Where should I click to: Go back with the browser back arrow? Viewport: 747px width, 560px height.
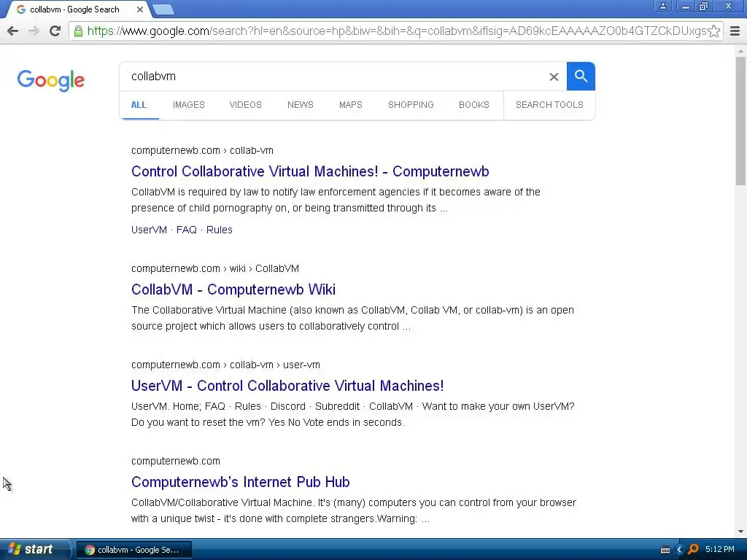(x=13, y=31)
